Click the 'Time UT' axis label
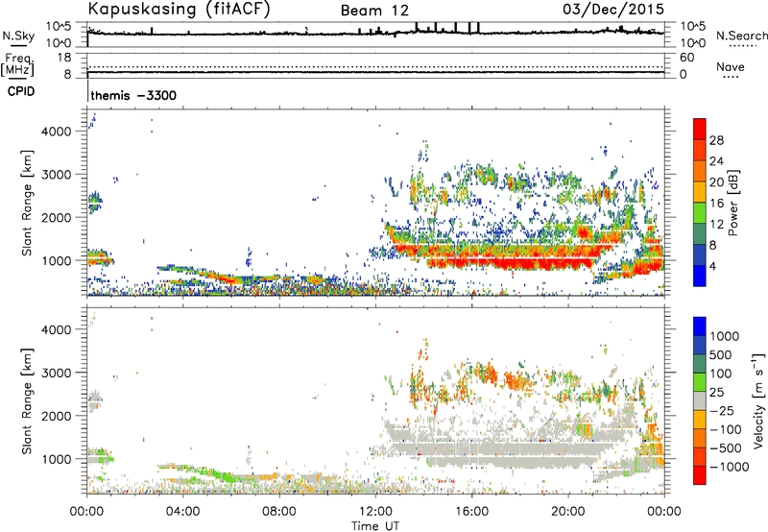Image resolution: width=768 pixels, height=532 pixels. 375,526
